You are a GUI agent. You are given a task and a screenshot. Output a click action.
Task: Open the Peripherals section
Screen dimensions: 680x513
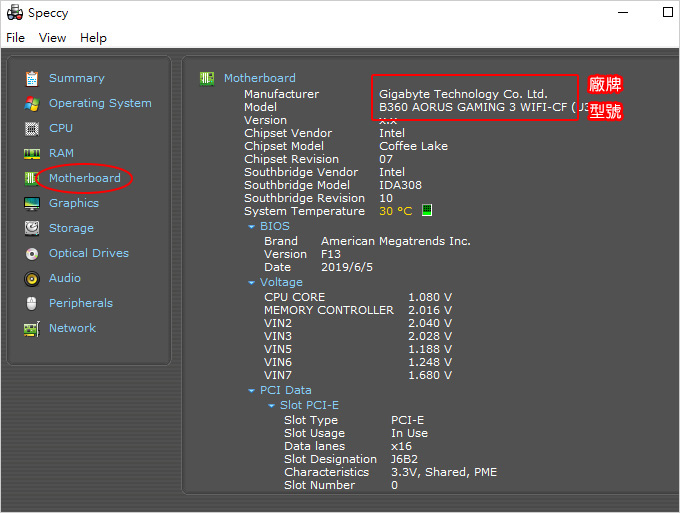(81, 303)
